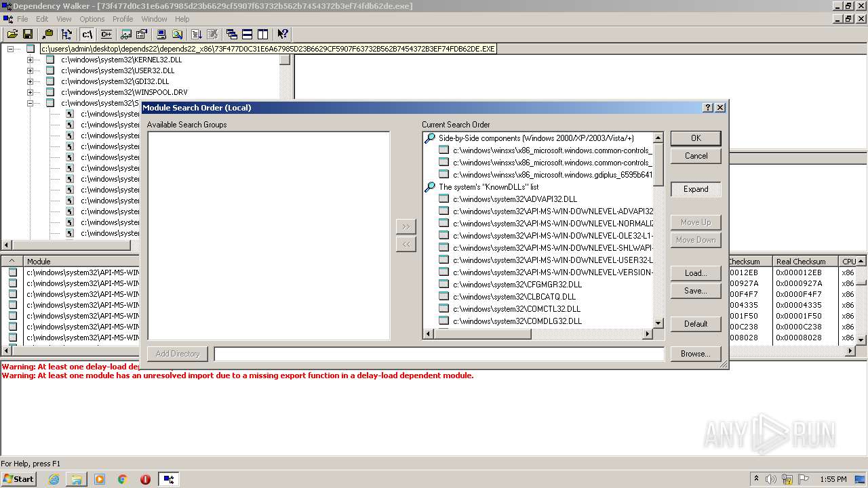Expand the USER32.DLL tree node
Viewport: 868px width, 488px height.
(x=30, y=70)
